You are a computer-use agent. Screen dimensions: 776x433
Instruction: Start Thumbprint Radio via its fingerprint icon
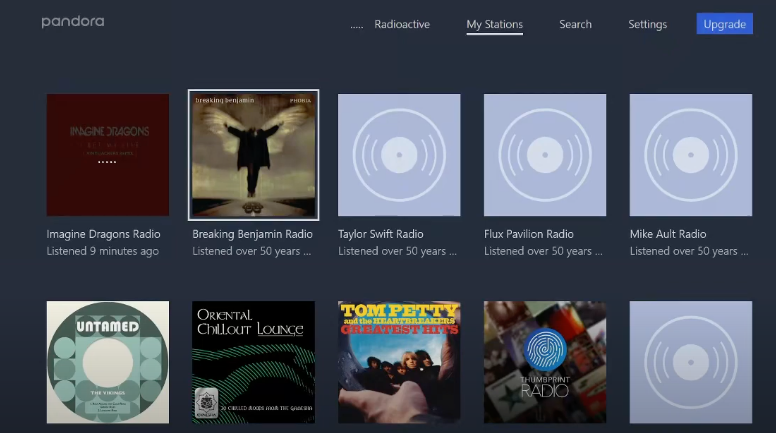(545, 352)
